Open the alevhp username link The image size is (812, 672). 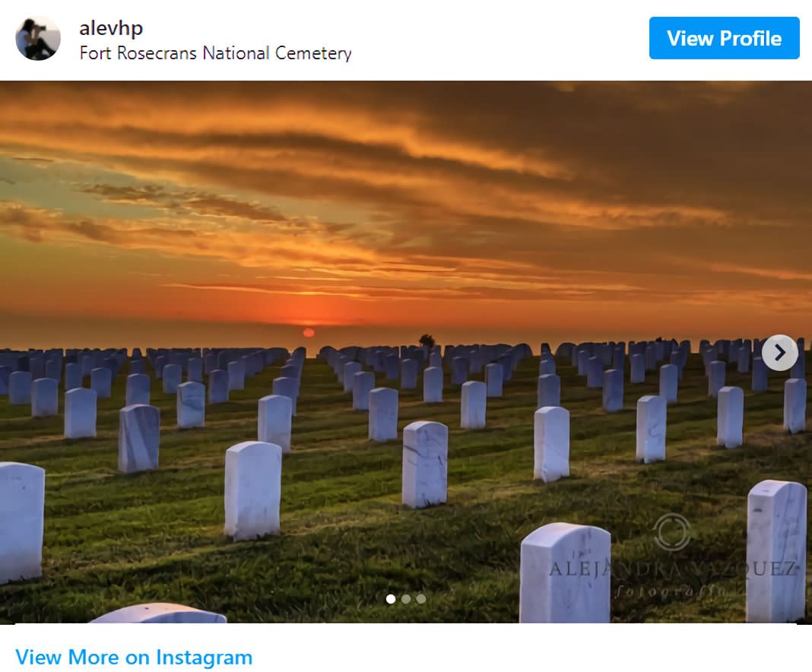[x=111, y=28]
